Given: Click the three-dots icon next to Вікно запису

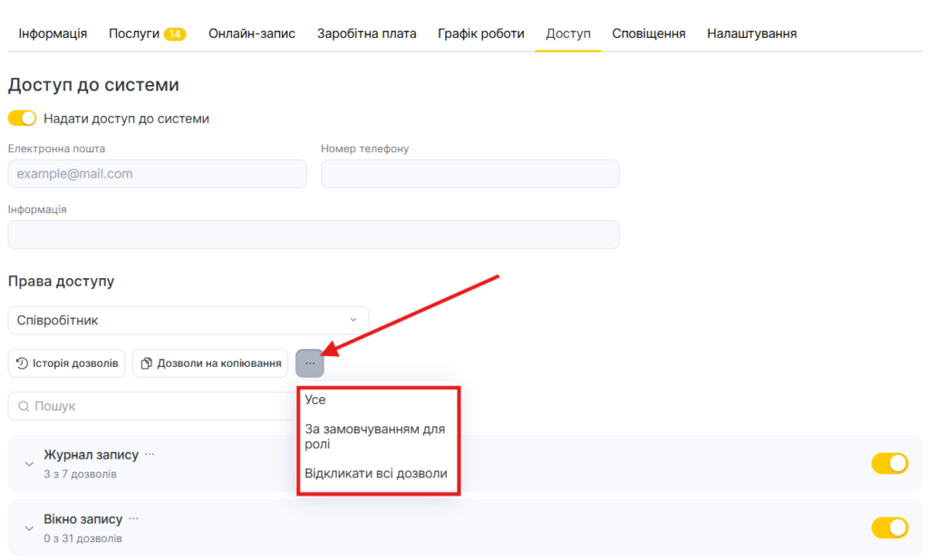Looking at the screenshot, I should 133,519.
